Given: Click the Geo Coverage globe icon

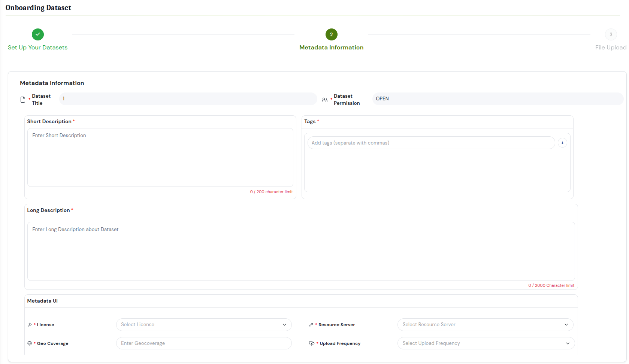Looking at the screenshot, I should coord(30,343).
